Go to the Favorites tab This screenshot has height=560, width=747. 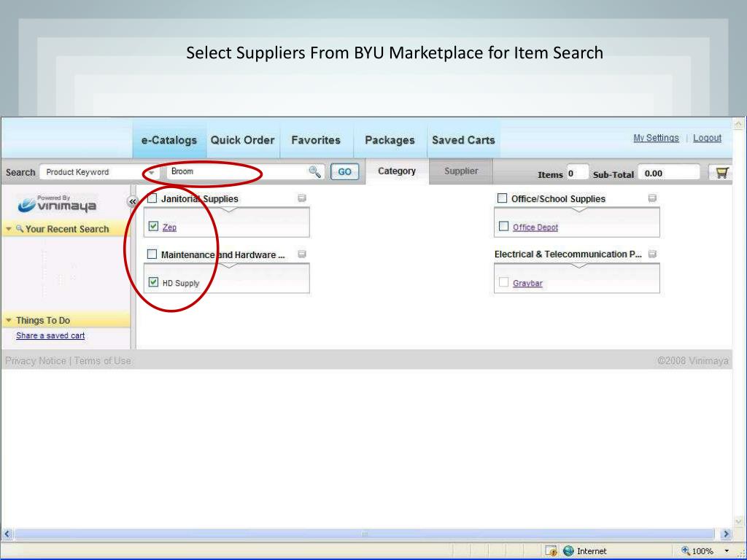pyautogui.click(x=316, y=140)
